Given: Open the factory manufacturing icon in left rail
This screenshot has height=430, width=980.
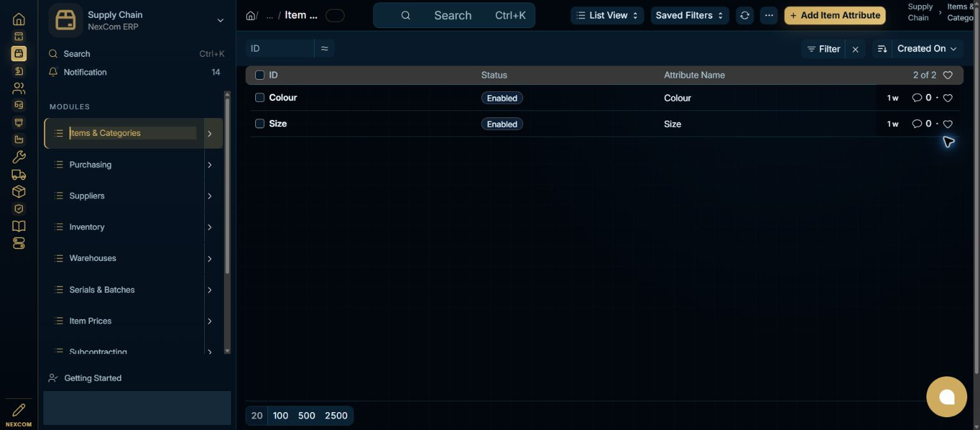Looking at the screenshot, I should point(19,140).
